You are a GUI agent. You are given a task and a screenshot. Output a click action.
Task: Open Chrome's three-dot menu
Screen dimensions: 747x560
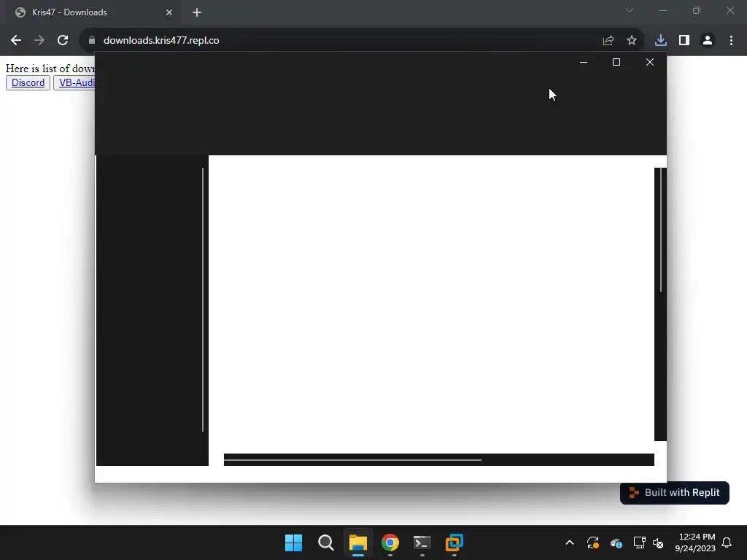(731, 41)
